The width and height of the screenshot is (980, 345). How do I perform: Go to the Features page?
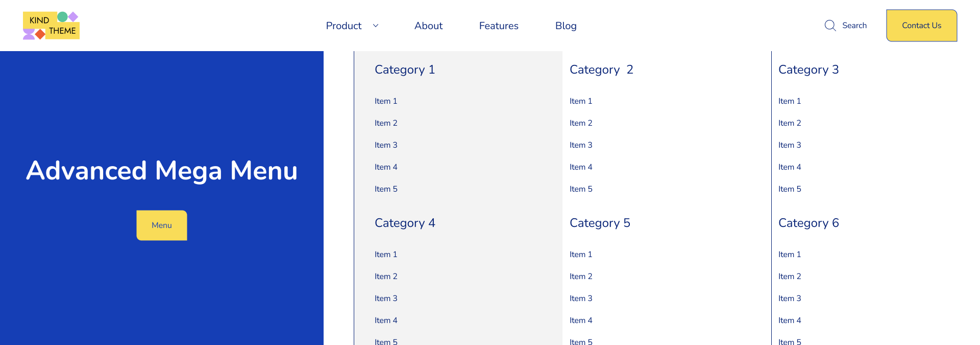(x=499, y=26)
